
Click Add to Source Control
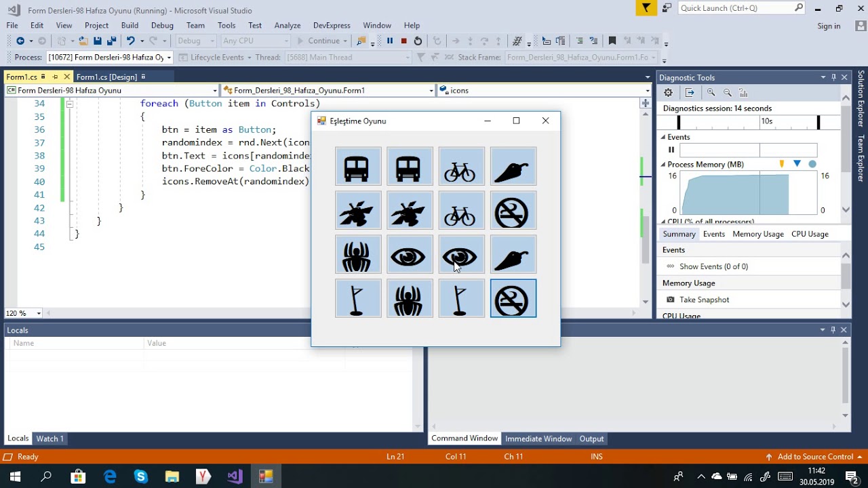pos(815,457)
